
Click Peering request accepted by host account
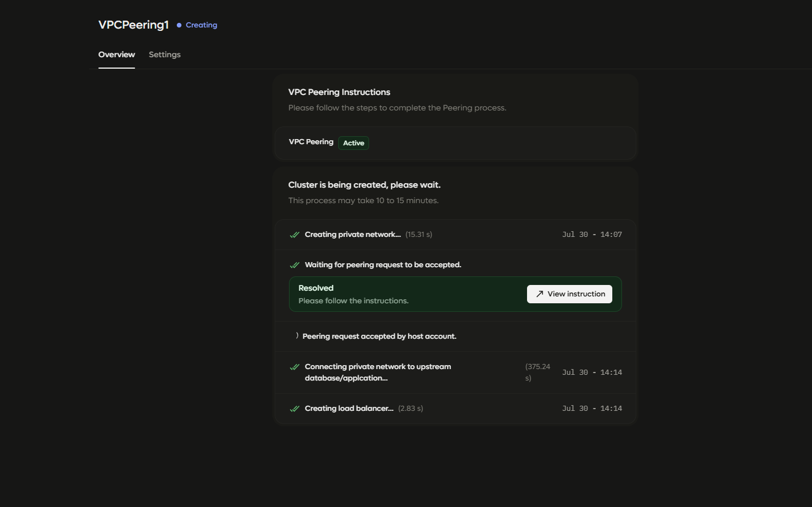379,336
